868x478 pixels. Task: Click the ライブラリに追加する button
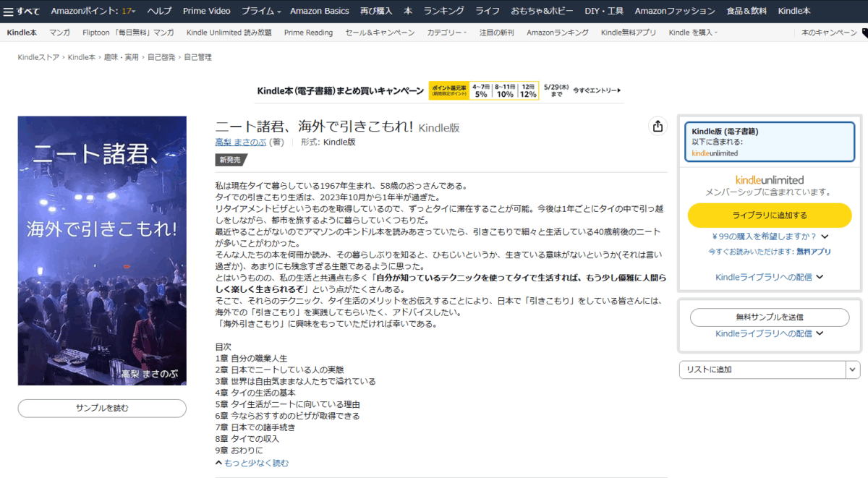770,215
